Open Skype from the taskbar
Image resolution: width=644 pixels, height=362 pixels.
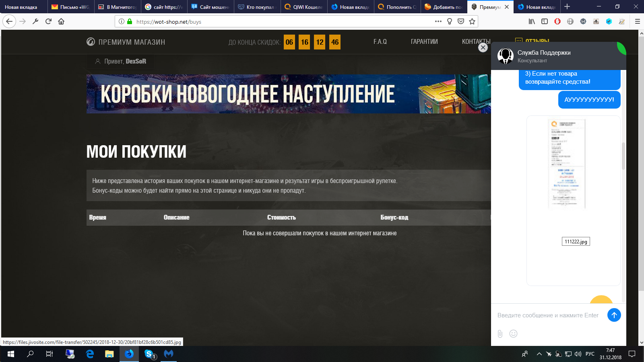click(x=149, y=354)
